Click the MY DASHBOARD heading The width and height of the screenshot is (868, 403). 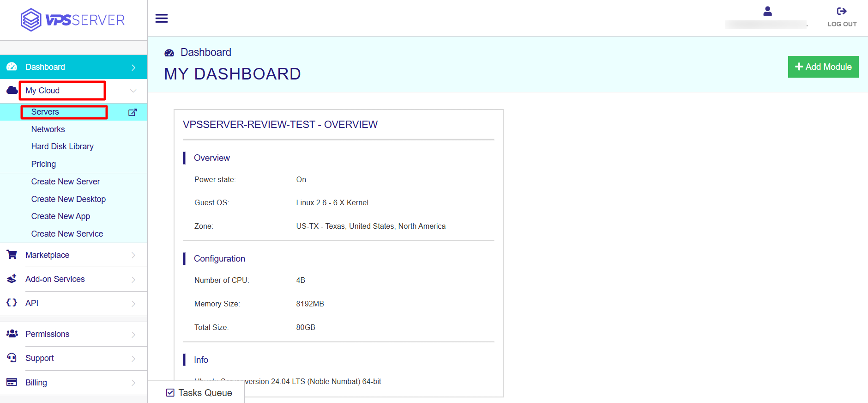(x=232, y=74)
